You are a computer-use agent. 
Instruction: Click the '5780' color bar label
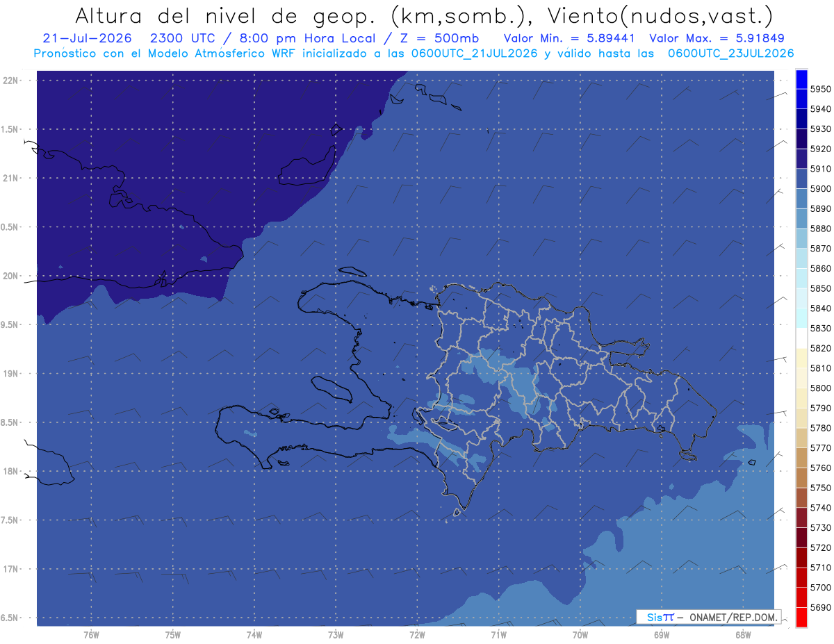click(821, 428)
